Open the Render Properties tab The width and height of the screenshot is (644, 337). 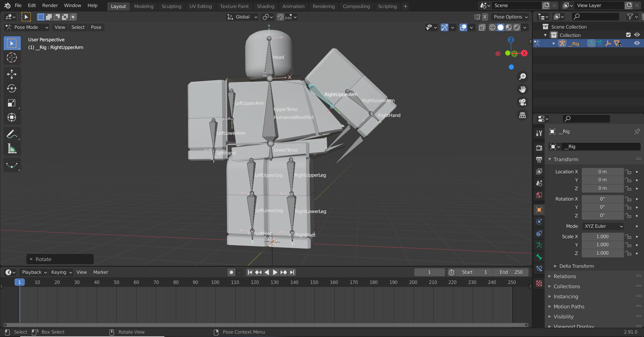(539, 147)
